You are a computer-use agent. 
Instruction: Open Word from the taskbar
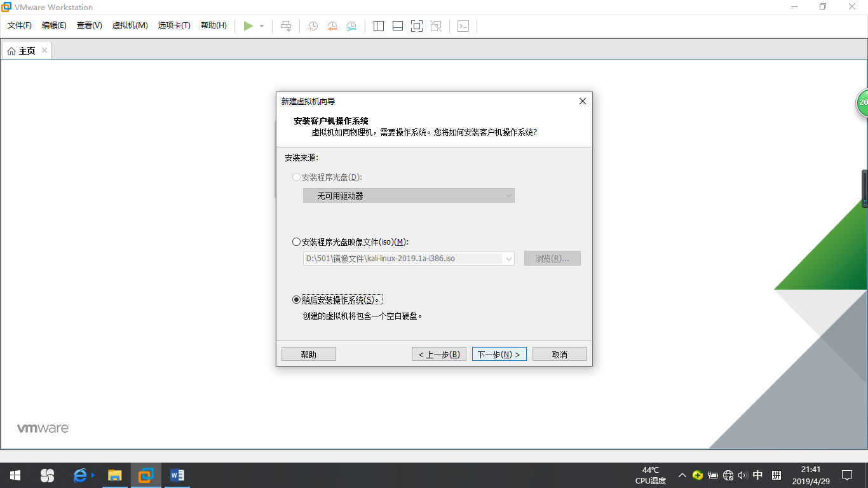(x=177, y=475)
